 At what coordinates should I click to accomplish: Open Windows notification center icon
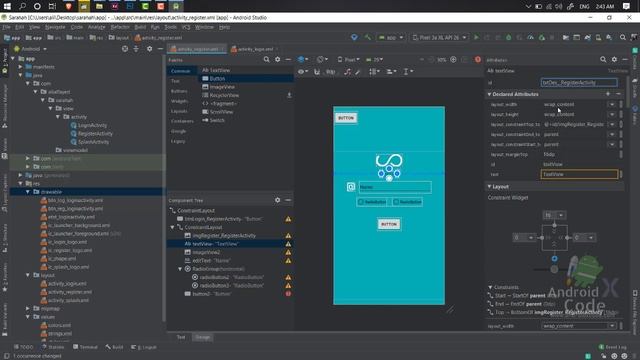coord(626,6)
